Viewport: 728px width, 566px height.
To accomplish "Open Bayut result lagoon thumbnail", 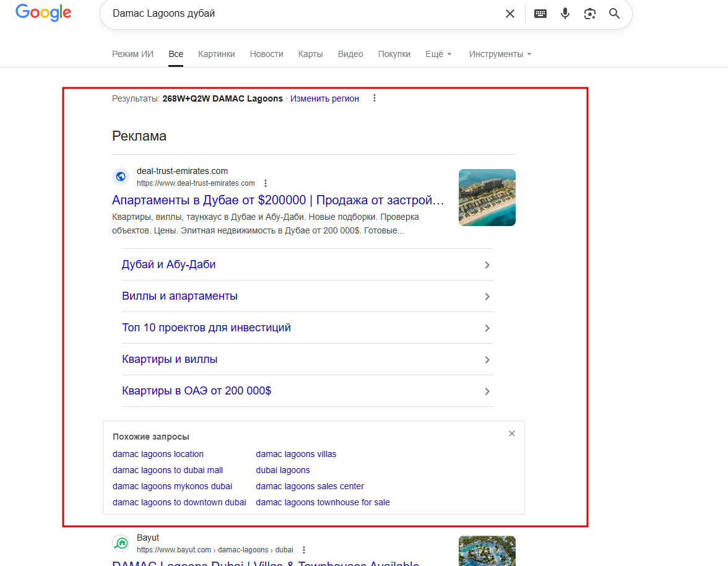I will click(487, 551).
